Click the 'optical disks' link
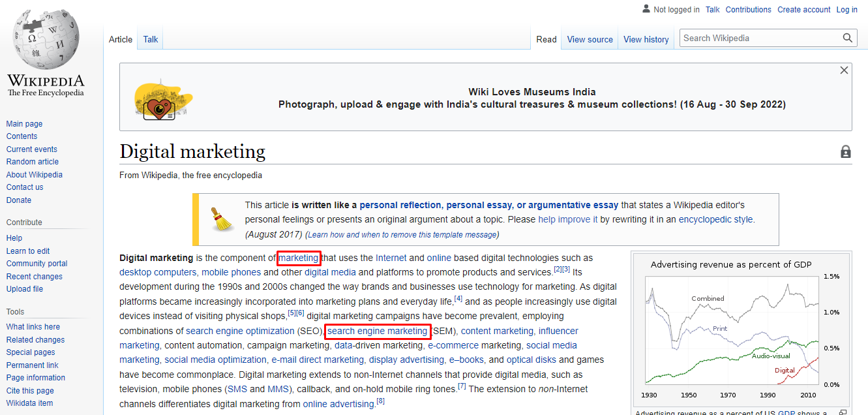Screen dimensions: 868x415 click(x=531, y=360)
